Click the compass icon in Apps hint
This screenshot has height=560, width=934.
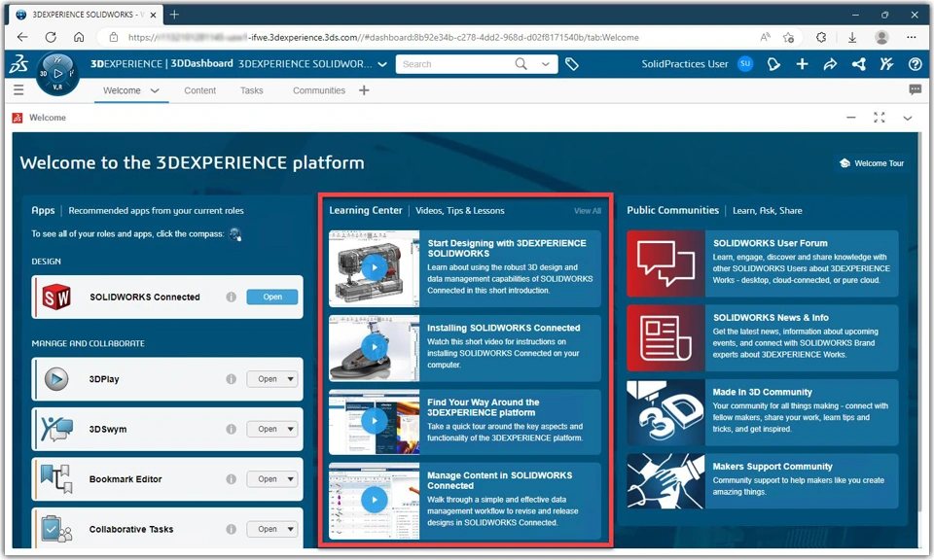tap(235, 234)
